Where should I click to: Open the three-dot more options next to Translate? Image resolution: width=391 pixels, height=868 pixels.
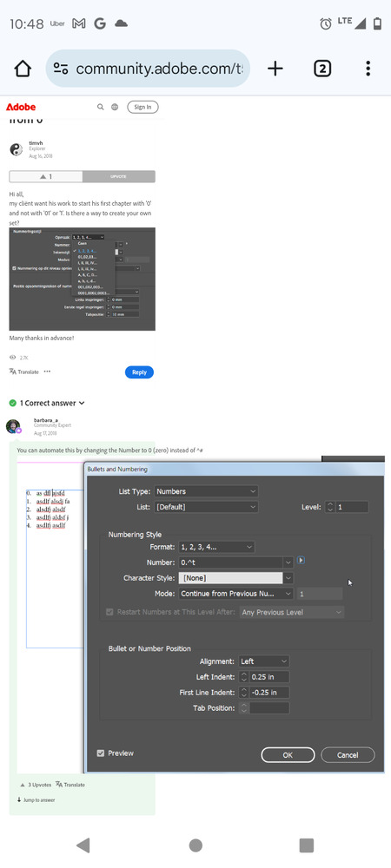click(48, 372)
